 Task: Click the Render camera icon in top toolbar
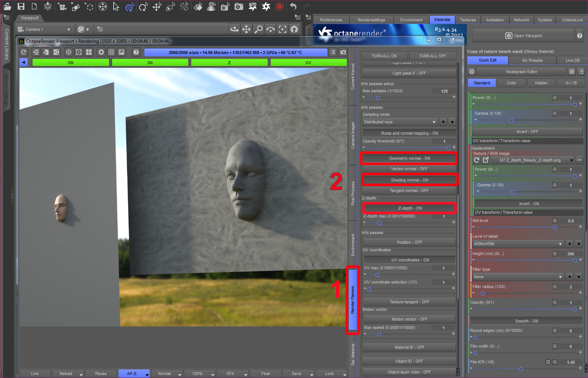pyautogui.click(x=238, y=6)
